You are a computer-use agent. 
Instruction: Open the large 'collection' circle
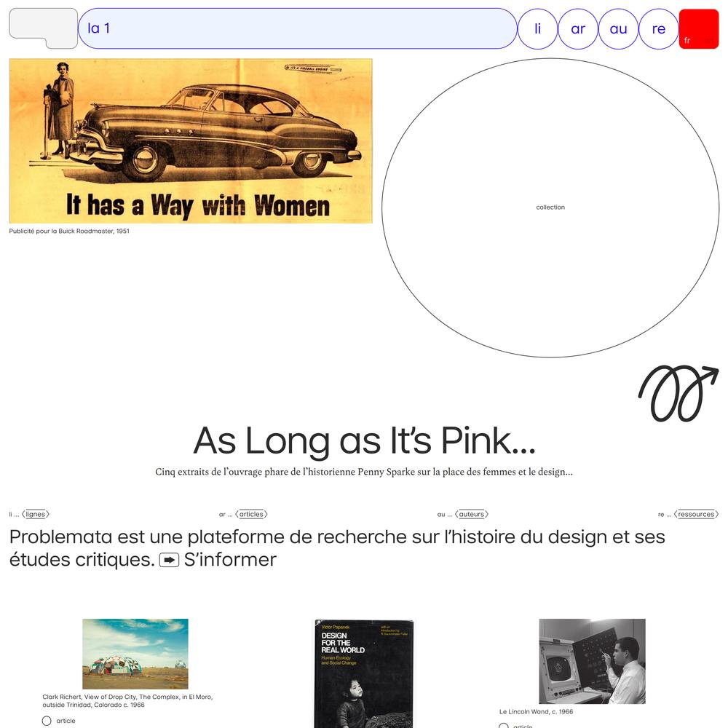pos(550,207)
